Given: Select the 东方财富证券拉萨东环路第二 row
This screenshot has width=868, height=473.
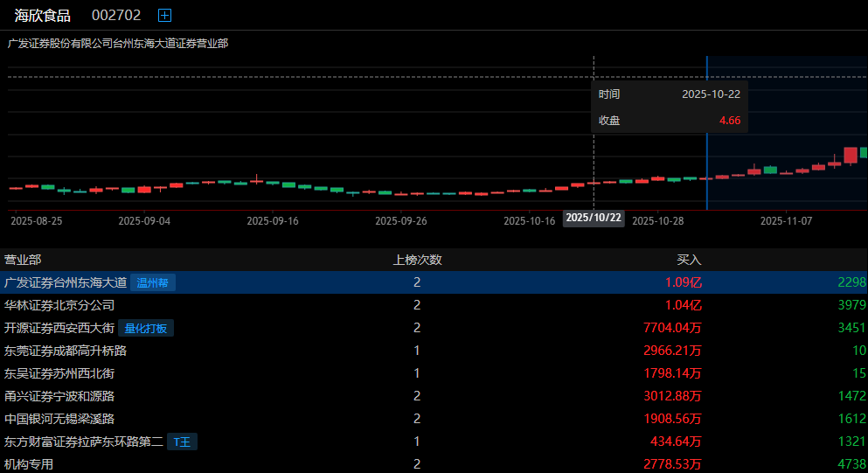Looking at the screenshot, I should pyautogui.click(x=434, y=442).
